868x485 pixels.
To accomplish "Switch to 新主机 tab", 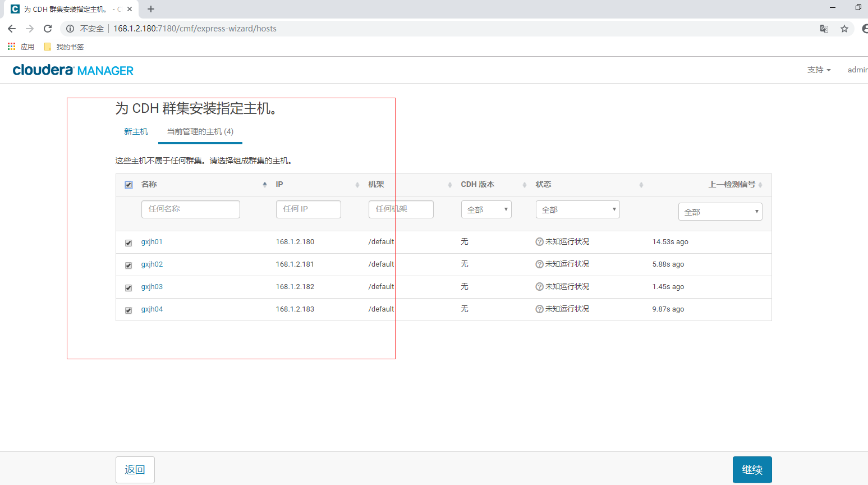I will pyautogui.click(x=136, y=131).
